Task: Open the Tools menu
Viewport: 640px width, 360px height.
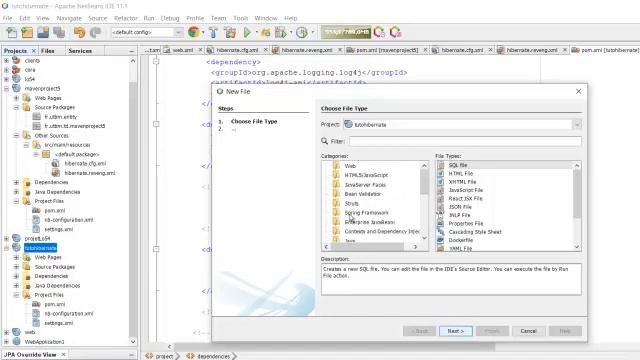Action: [x=240, y=18]
